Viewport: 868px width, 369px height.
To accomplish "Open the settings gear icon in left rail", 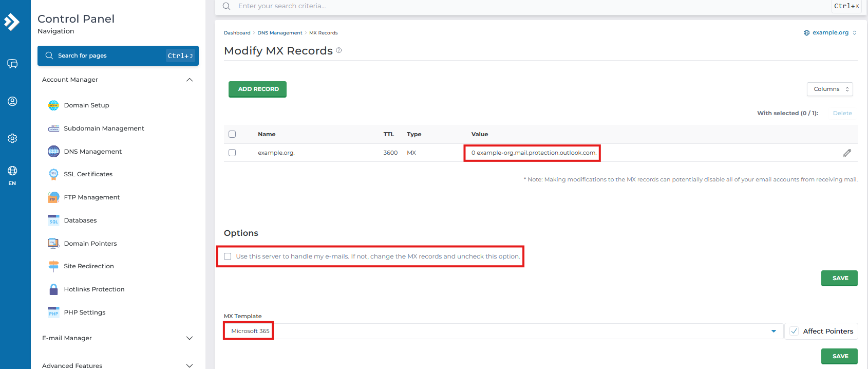I will (12, 138).
